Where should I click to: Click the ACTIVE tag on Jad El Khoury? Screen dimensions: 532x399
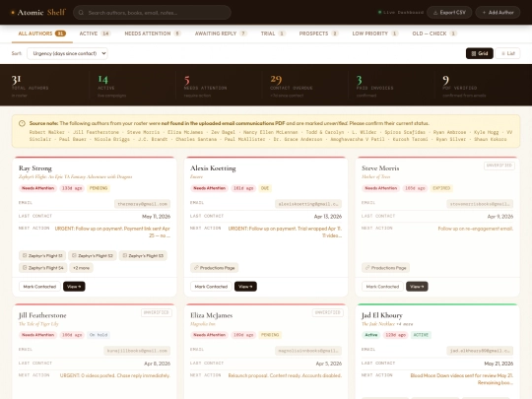click(x=421, y=335)
